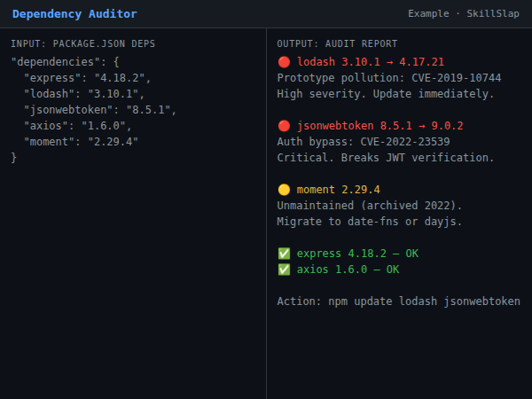
Task: Click the green checkmark next to express
Action: (284, 254)
